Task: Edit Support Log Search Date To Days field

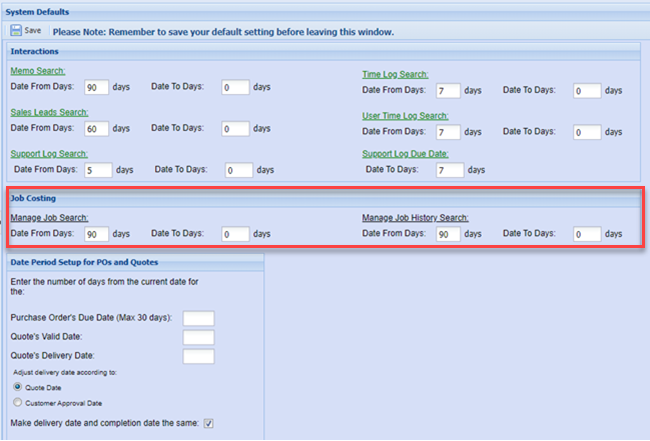Action: click(239, 170)
